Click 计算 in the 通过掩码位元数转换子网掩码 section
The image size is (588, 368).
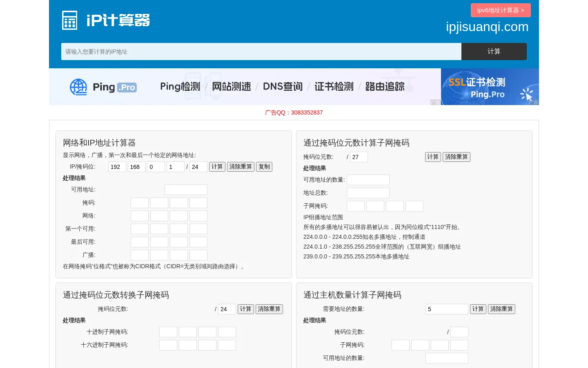246,309
